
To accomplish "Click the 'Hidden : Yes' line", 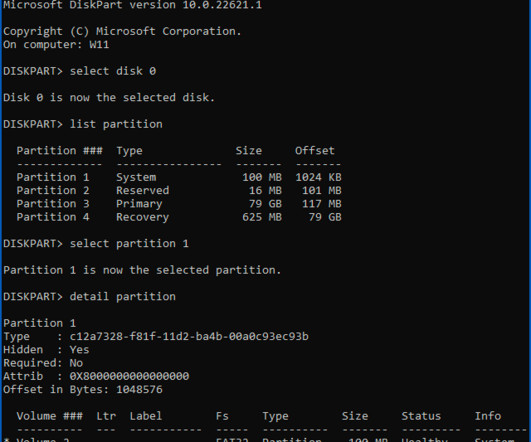I will click(x=46, y=350).
